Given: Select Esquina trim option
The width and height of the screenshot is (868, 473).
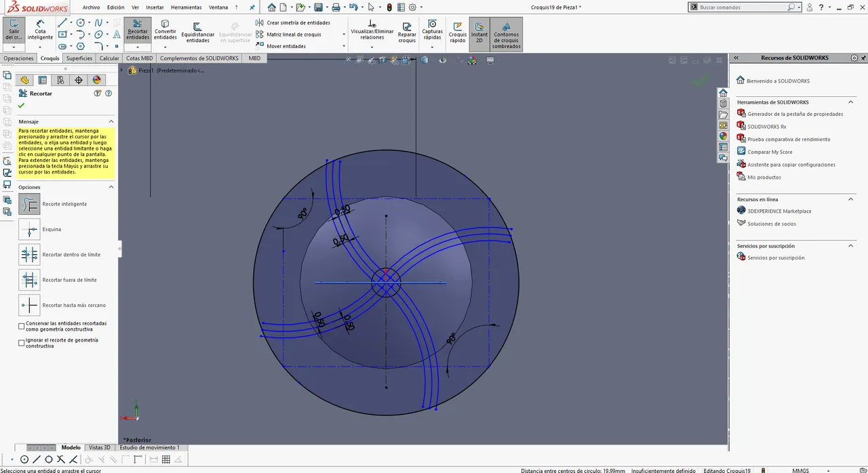Looking at the screenshot, I should [x=29, y=229].
